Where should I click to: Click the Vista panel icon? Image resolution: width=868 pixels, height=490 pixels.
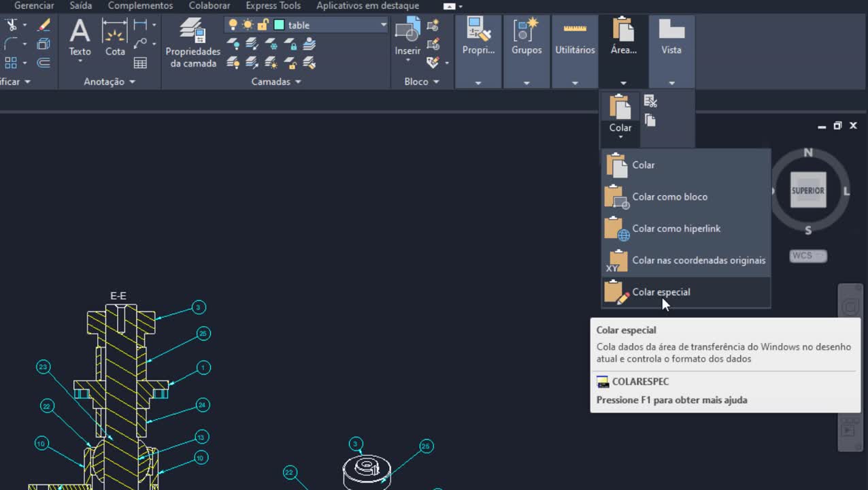pyautogui.click(x=671, y=32)
